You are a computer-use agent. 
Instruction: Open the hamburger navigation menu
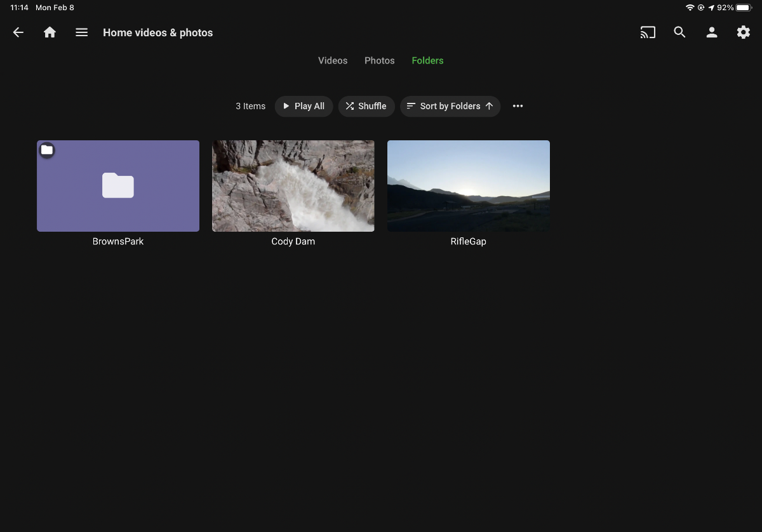click(81, 32)
